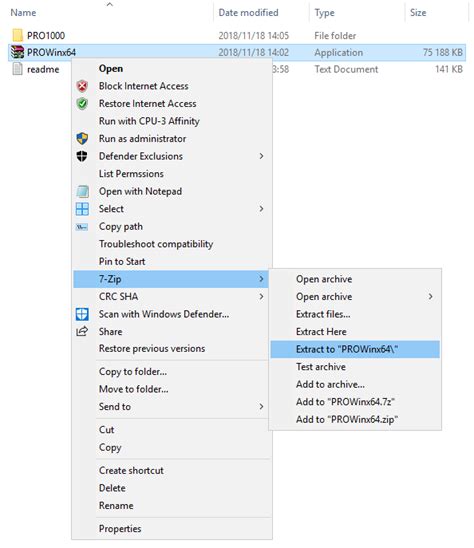Screen dimensions: 474x548
Task: Sort by the Type column header
Action: coord(324,13)
